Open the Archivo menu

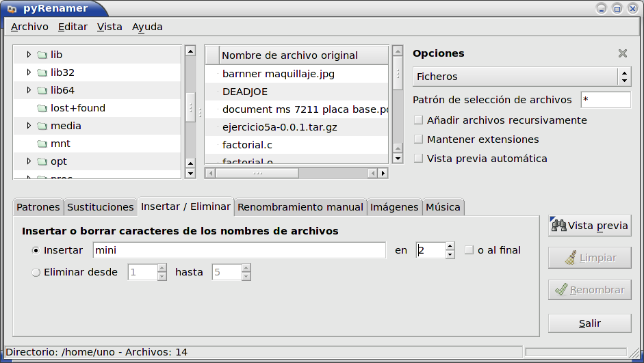(29, 27)
